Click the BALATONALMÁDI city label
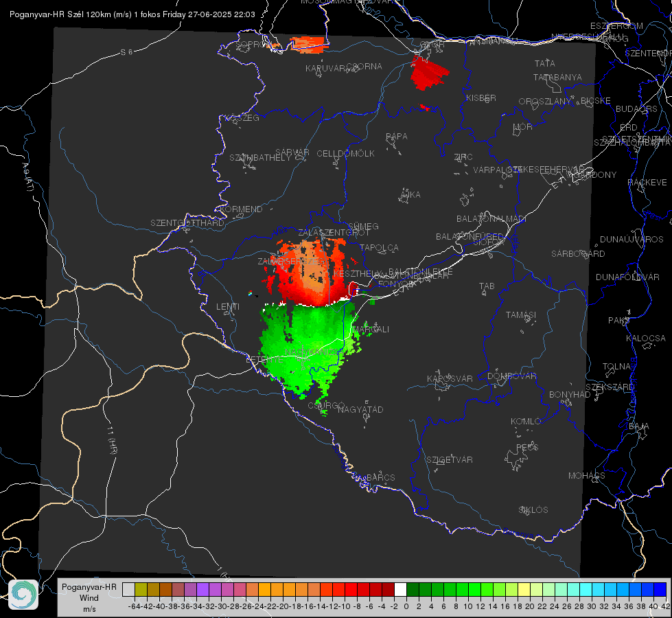The image size is (672, 618). (491, 219)
